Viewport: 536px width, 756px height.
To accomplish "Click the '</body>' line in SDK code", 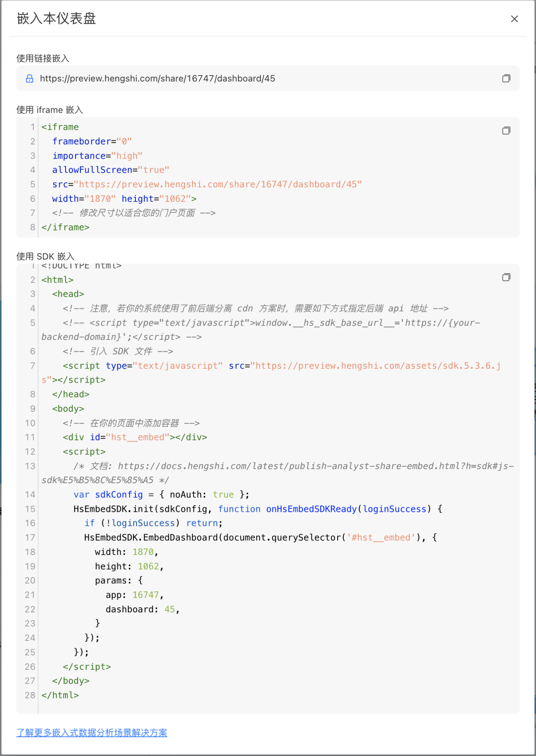I will [71, 681].
